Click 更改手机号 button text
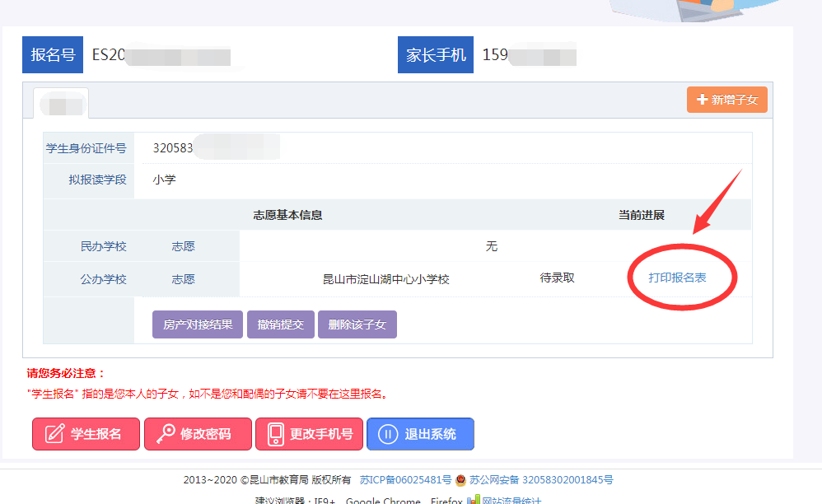Image resolution: width=822 pixels, height=504 pixels. click(x=321, y=434)
